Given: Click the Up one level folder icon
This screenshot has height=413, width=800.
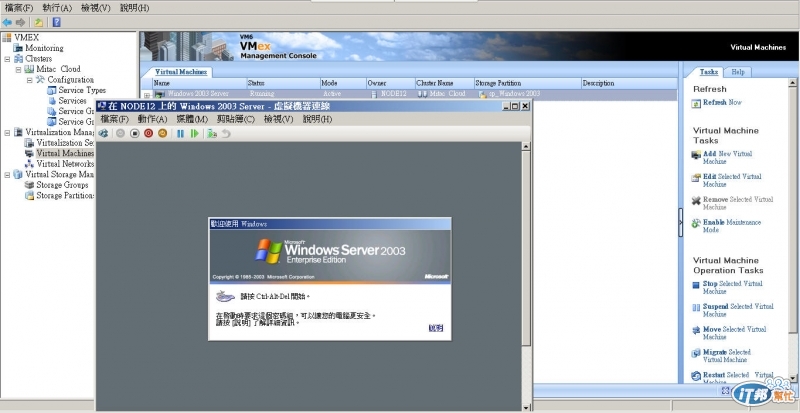Looking at the screenshot, I should (38, 22).
